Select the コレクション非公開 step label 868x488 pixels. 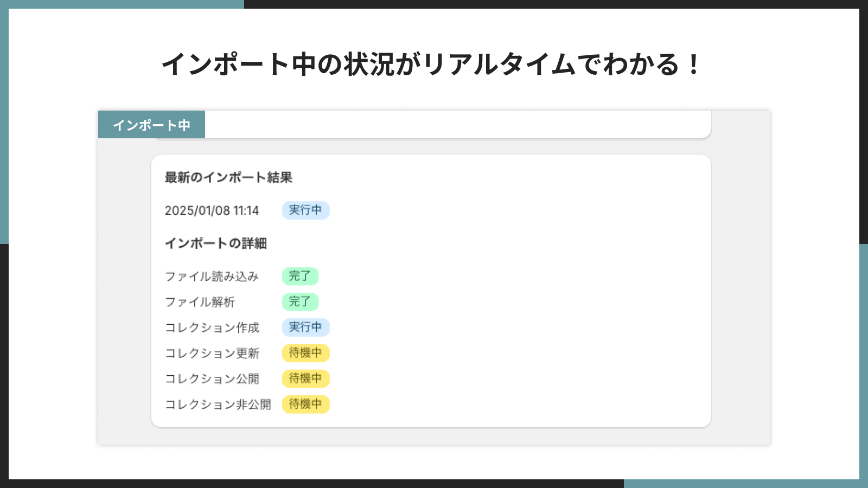(218, 404)
